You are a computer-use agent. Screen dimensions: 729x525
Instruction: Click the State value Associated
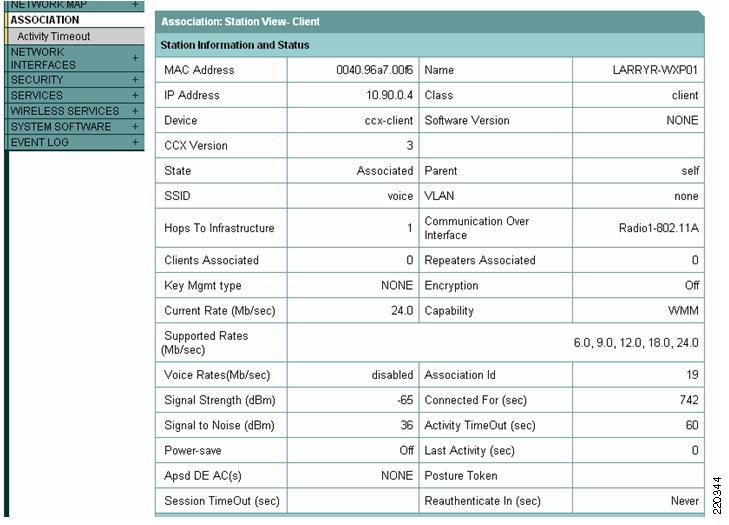tap(385, 171)
